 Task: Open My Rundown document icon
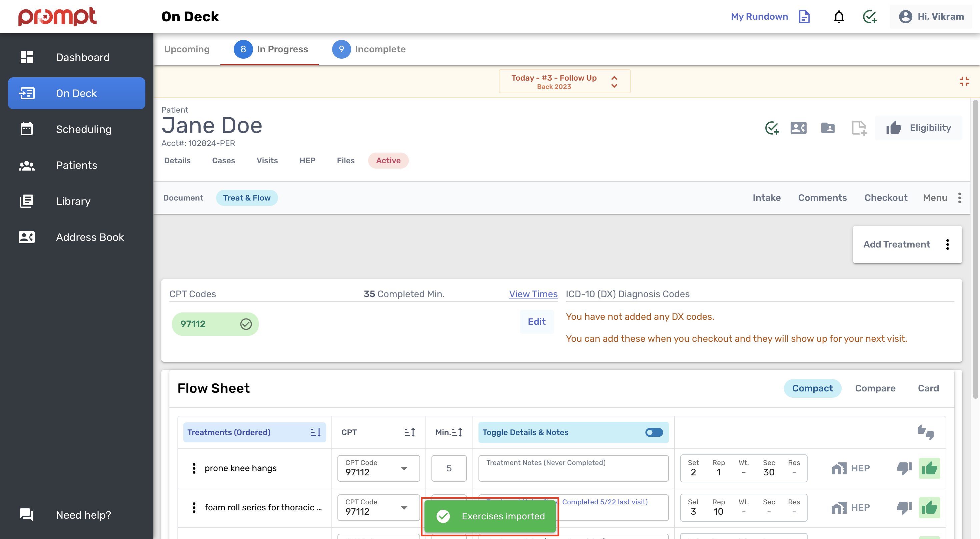(804, 16)
